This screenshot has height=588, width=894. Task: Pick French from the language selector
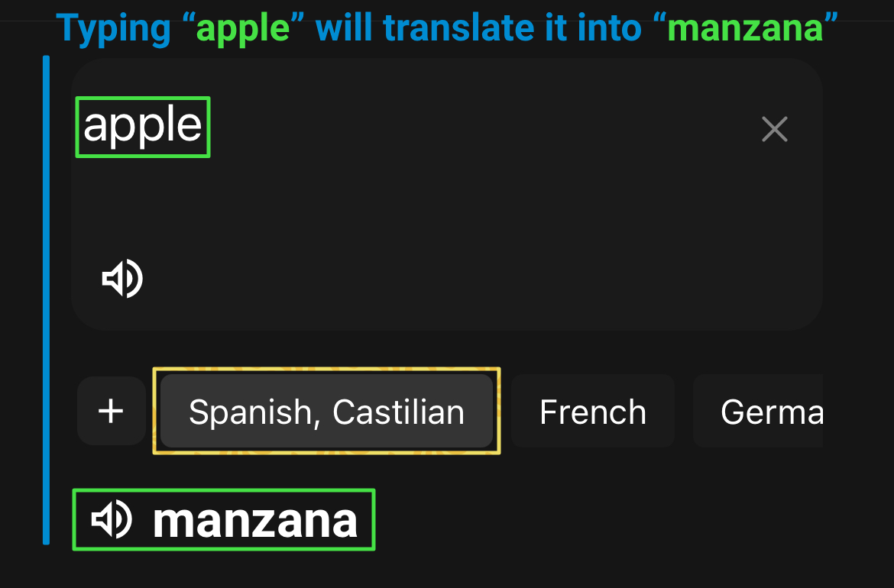[x=592, y=411]
